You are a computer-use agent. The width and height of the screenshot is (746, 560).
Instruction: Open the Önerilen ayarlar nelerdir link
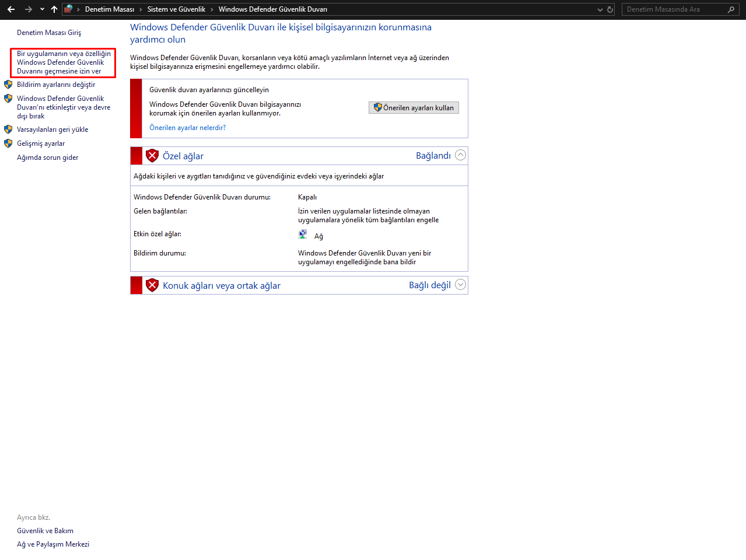pos(187,127)
